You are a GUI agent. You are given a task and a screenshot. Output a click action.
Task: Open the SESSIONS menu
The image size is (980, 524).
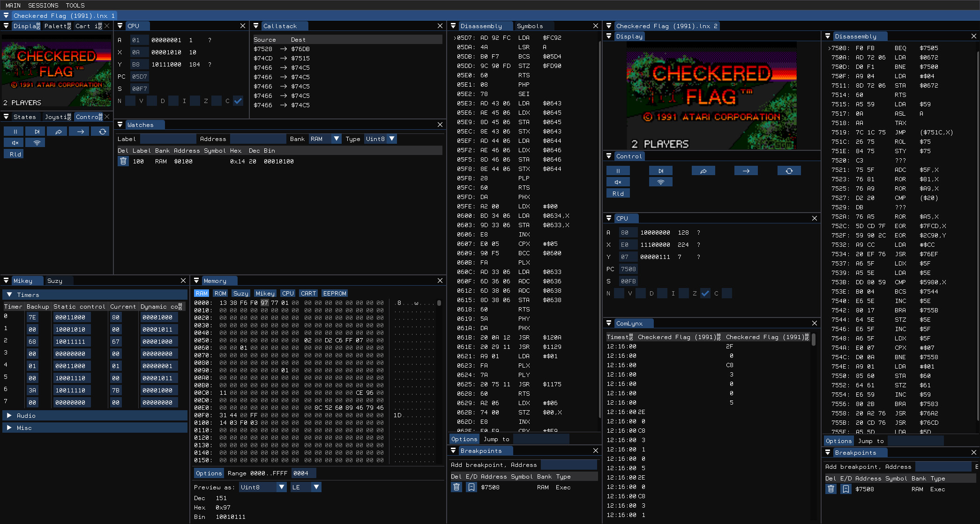point(43,5)
